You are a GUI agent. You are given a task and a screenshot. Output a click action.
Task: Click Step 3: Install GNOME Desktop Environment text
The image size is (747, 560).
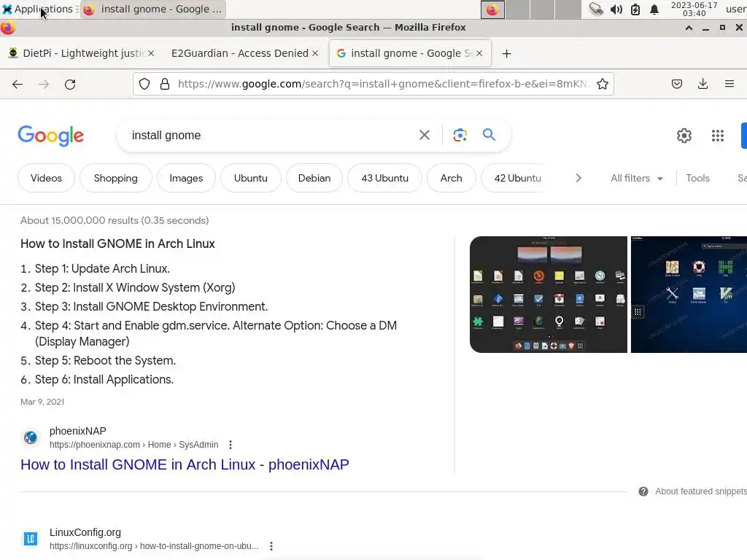click(x=151, y=307)
